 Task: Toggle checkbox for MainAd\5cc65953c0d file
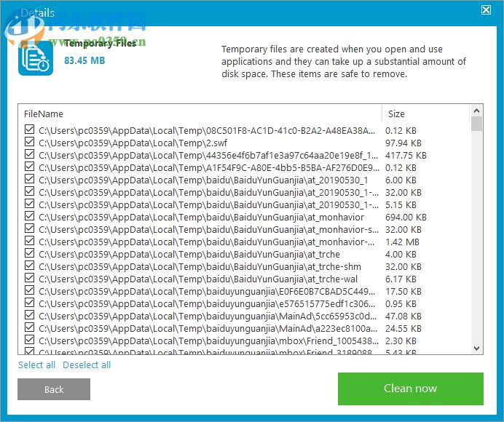(29, 315)
